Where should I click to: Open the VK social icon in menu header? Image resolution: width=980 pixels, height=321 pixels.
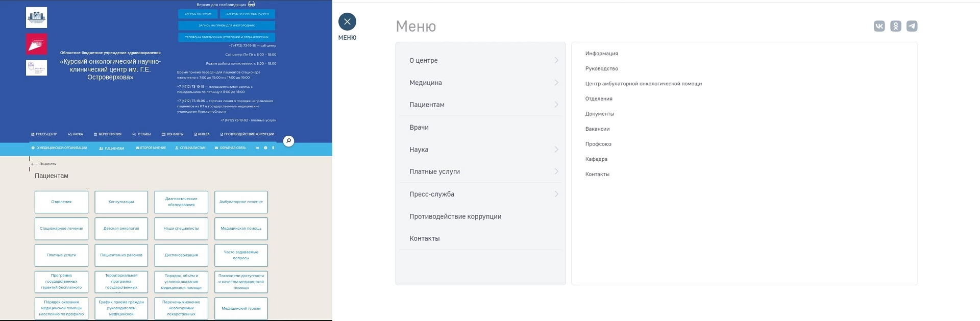[x=879, y=26]
